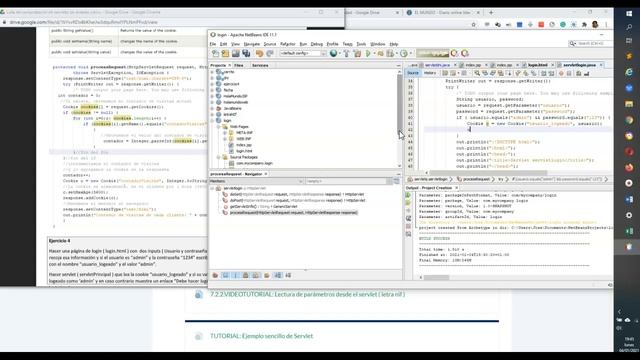The height and width of the screenshot is (360, 640).
Task: Open the Members dropdown in Navigator
Action: 256,181
